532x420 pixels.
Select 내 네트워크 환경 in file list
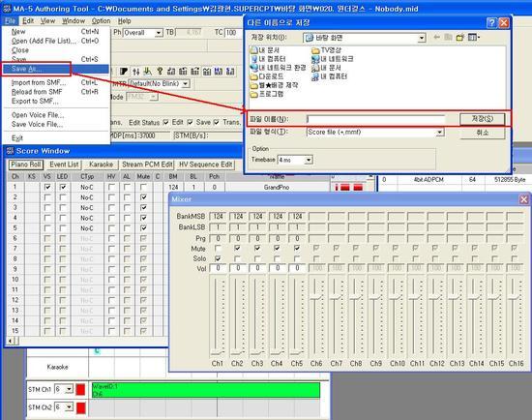point(278,68)
